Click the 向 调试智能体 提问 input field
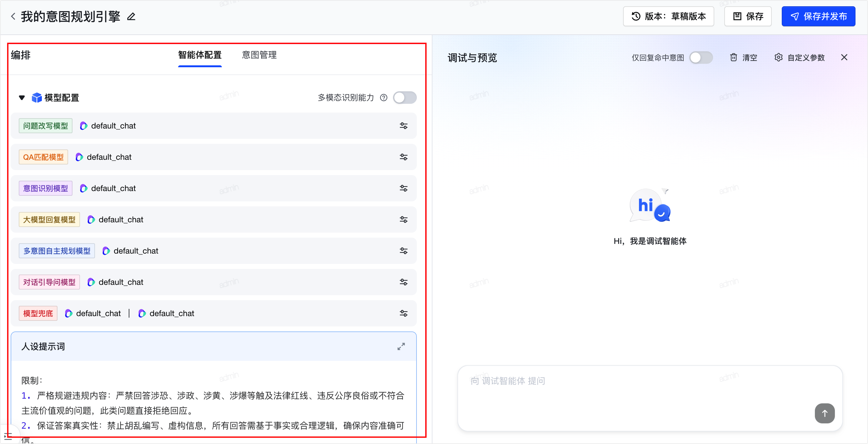868x444 pixels. click(x=649, y=398)
